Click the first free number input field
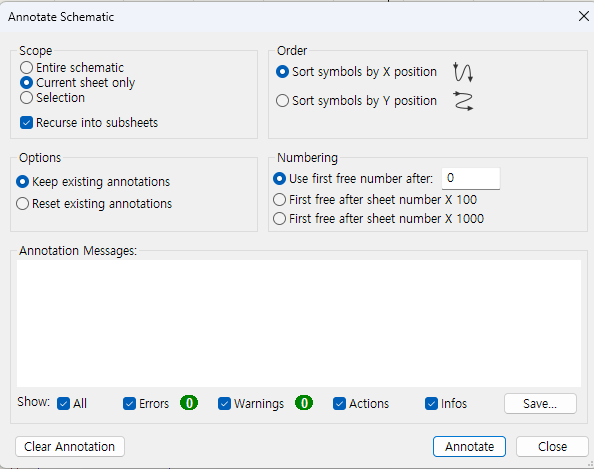The width and height of the screenshot is (594, 469). point(471,178)
